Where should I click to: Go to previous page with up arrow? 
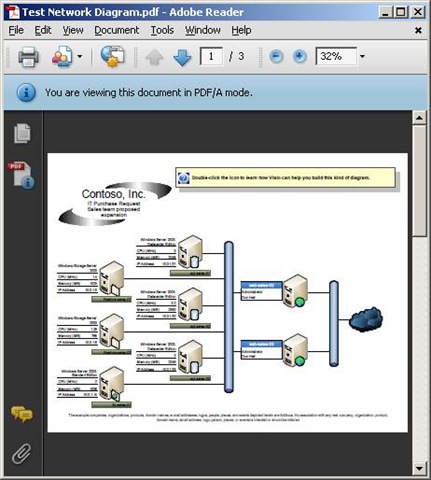(x=154, y=57)
